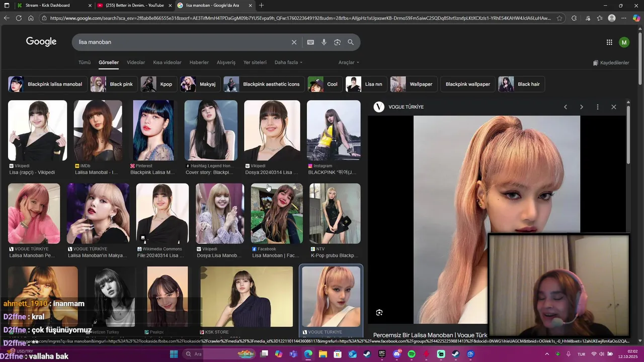644x362 pixels.
Task: Open the Google account avatar M
Action: pyautogui.click(x=624, y=42)
